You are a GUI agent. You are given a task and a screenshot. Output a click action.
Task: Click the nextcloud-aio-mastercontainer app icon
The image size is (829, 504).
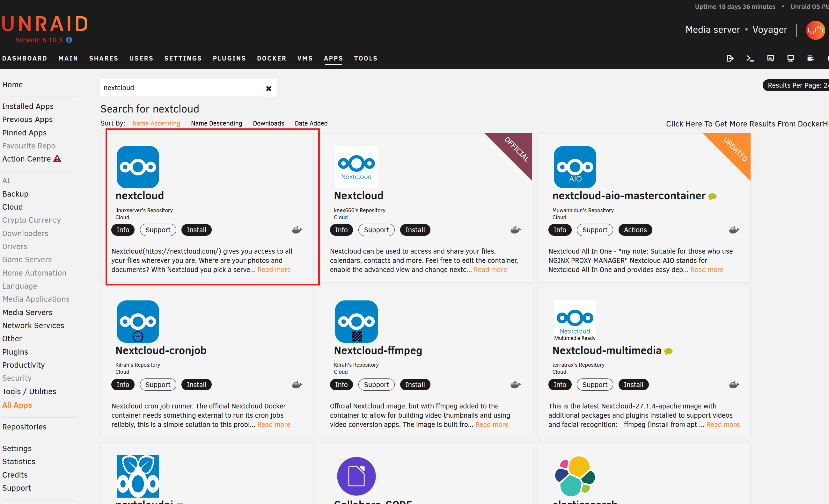[x=575, y=167]
